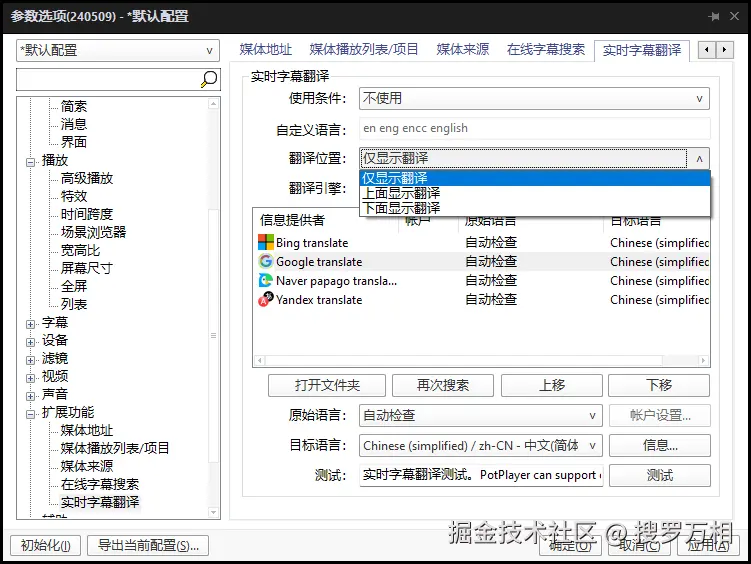Image resolution: width=751 pixels, height=564 pixels.
Task: Select 全屏 in settings tree
Action: coord(74,286)
